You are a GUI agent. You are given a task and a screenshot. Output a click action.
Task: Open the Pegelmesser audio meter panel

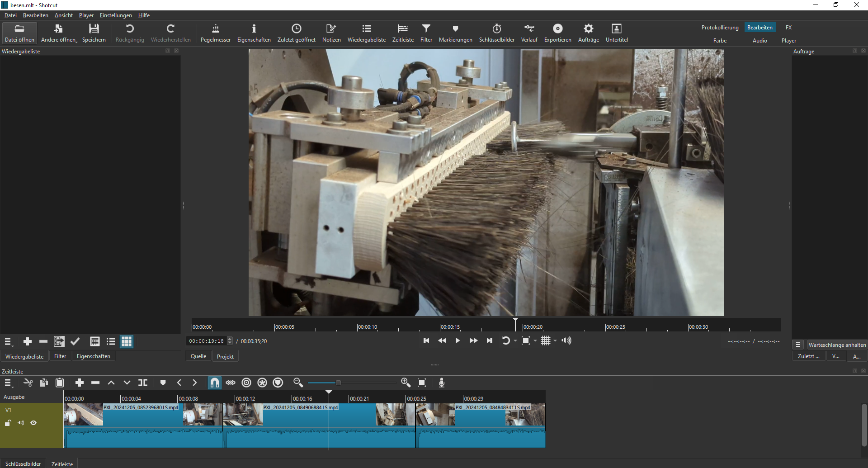pos(215,33)
